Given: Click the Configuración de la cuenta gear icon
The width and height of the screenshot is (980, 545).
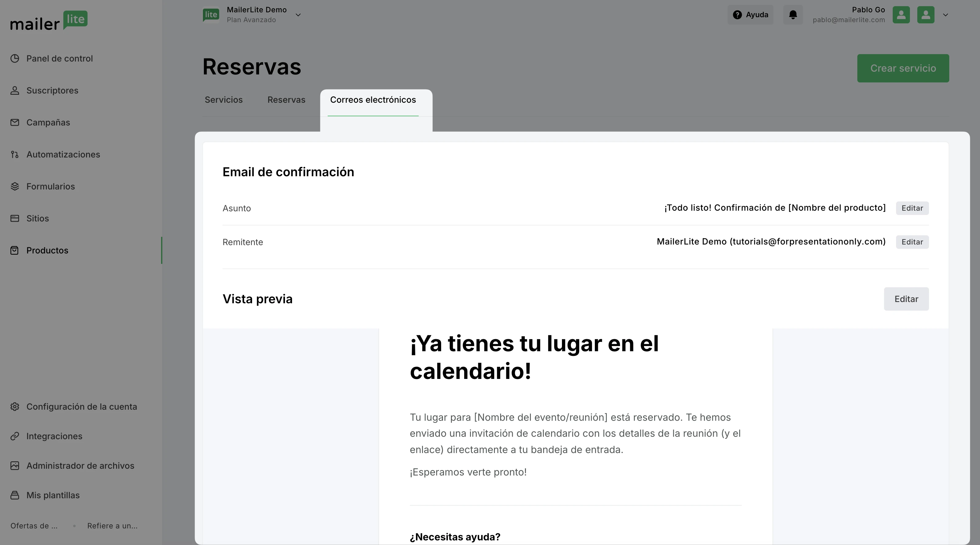Looking at the screenshot, I should point(15,407).
